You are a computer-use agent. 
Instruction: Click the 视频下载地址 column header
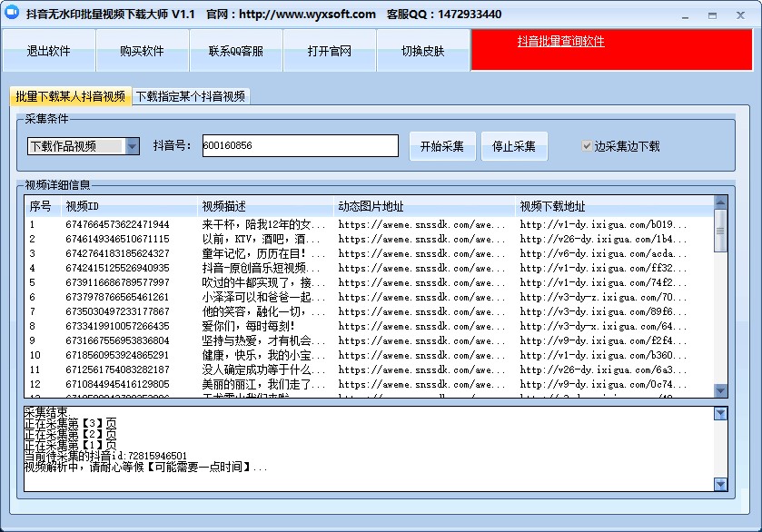615,206
